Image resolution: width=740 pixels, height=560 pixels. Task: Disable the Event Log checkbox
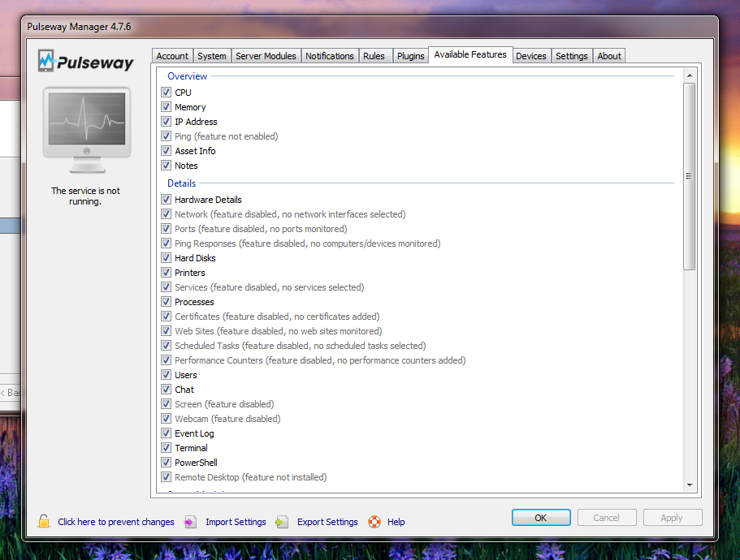click(166, 433)
